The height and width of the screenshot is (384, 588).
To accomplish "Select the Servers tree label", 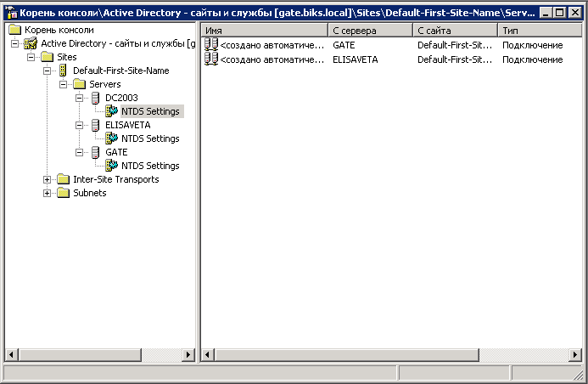I will pyautogui.click(x=105, y=84).
